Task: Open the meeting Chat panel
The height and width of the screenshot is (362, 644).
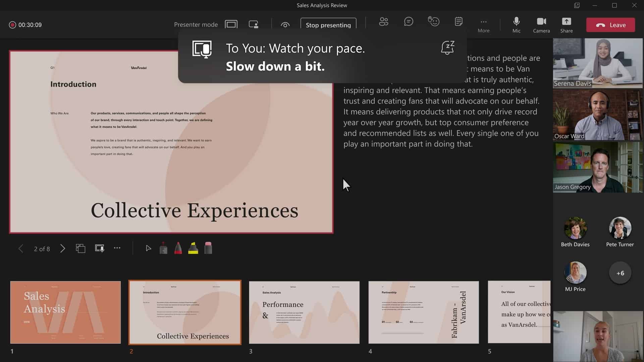Action: tap(408, 22)
